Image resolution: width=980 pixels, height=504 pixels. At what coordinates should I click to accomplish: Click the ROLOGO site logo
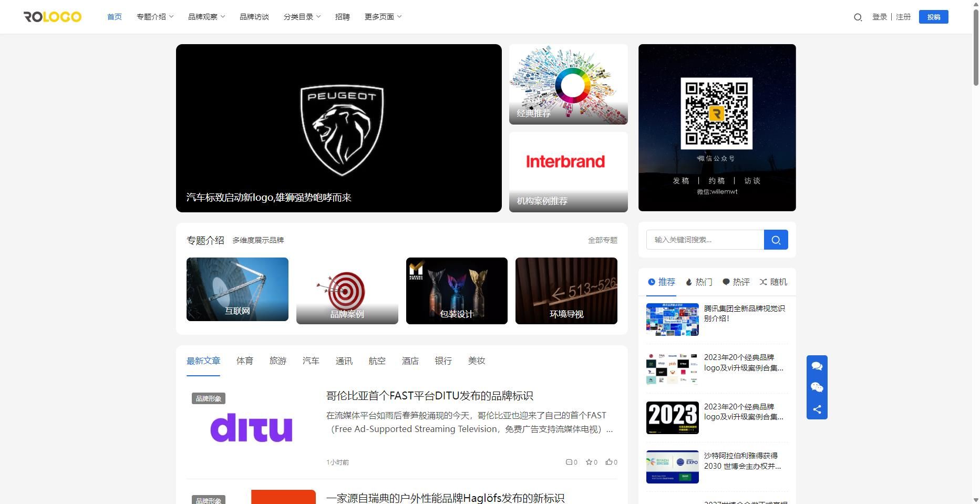click(x=53, y=17)
